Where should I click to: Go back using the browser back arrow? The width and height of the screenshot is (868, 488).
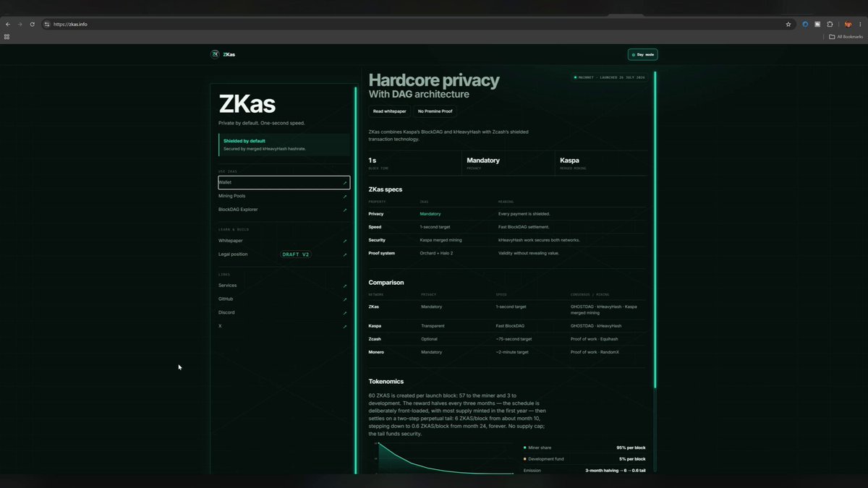pos(7,24)
